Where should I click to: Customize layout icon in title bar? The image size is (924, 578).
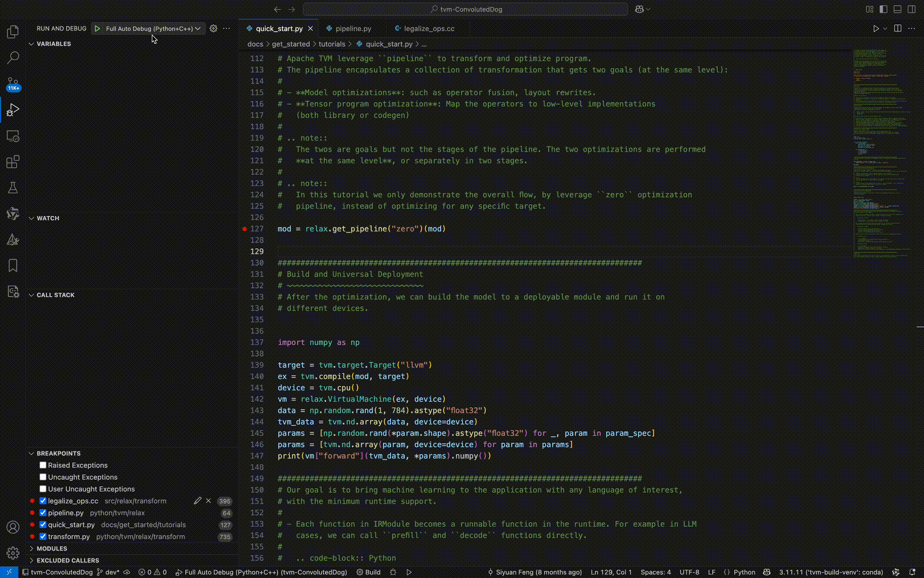[869, 9]
